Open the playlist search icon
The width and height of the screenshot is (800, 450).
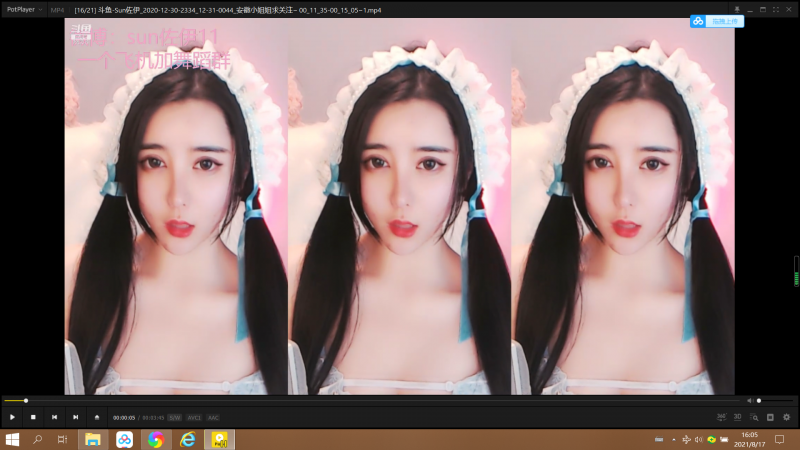(x=754, y=417)
